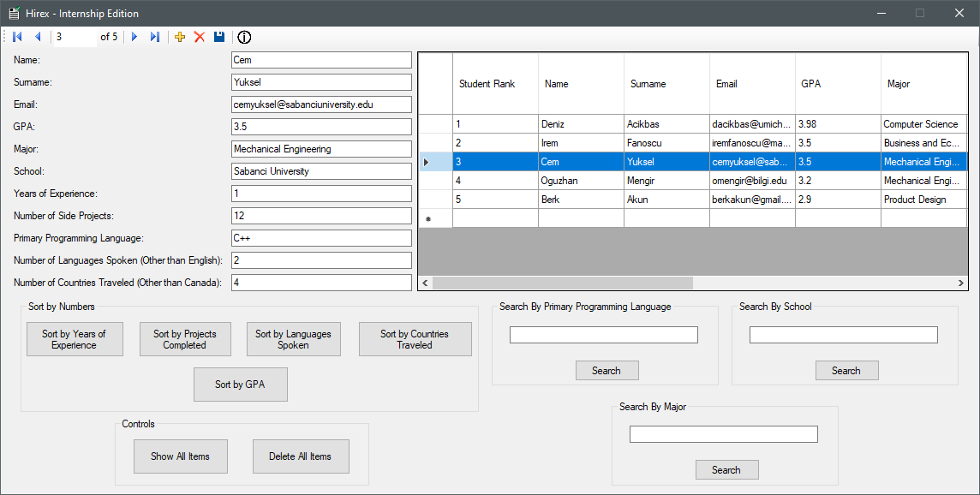This screenshot has width=980, height=495.
Task: Click the omengir@bilgi.edu email cell
Action: [x=752, y=181]
